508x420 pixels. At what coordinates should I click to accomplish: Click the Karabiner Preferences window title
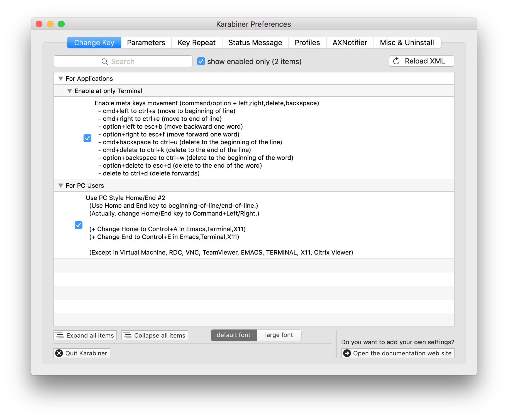pos(253,24)
